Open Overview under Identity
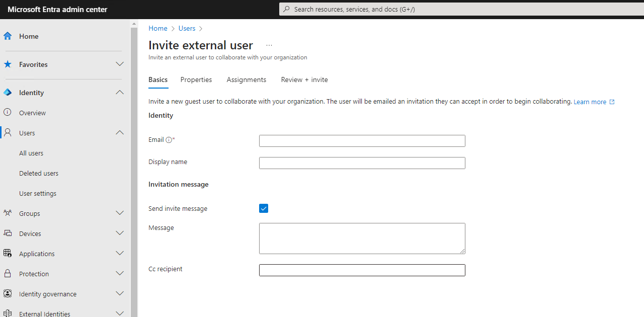Viewport: 644px width, 317px height. point(32,113)
